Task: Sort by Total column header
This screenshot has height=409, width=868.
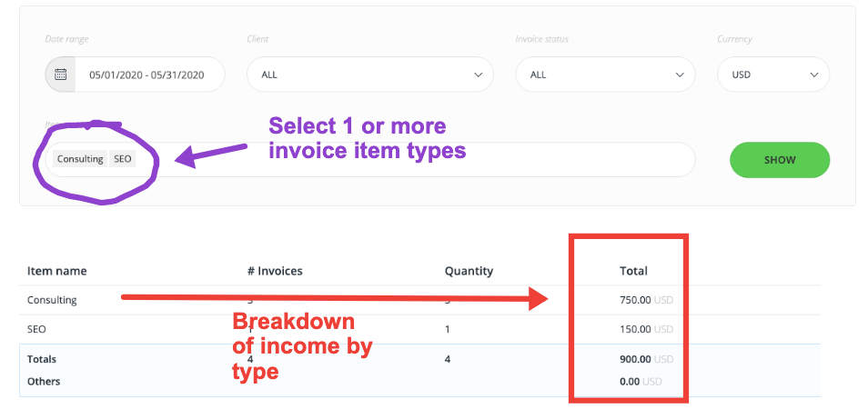Action: click(x=633, y=272)
